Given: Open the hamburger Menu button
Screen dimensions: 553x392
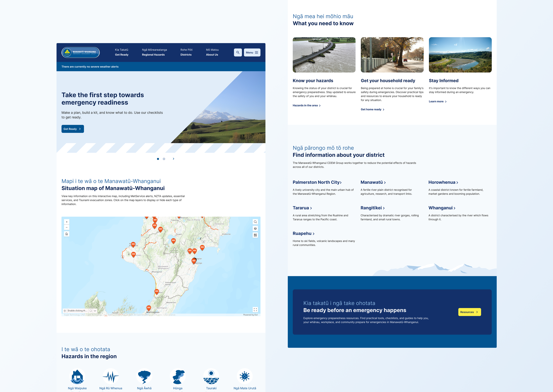Looking at the screenshot, I should (x=252, y=52).
